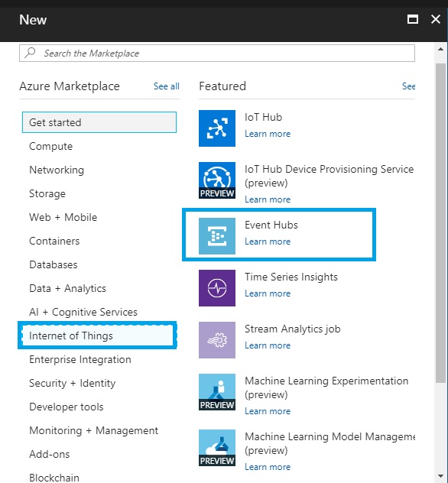Open Learn more under Event Hubs
Viewport: 448px width, 483px height.
268,241
